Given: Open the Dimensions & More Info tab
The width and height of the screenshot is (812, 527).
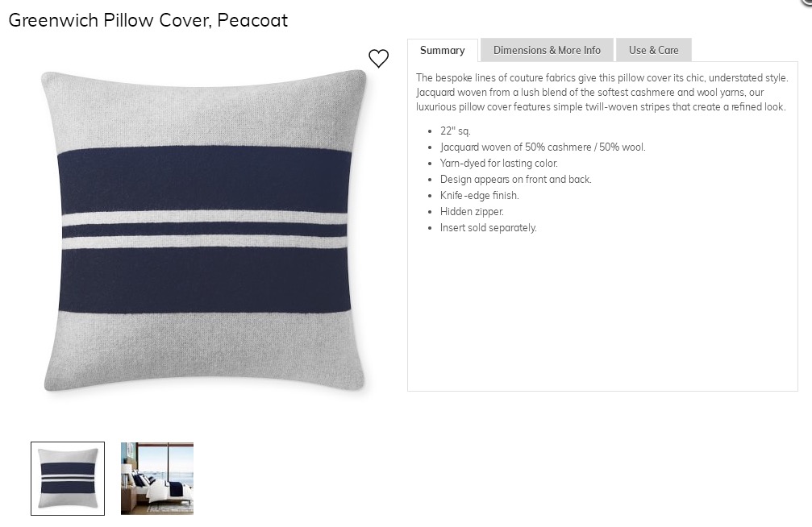Looking at the screenshot, I should pyautogui.click(x=547, y=50).
